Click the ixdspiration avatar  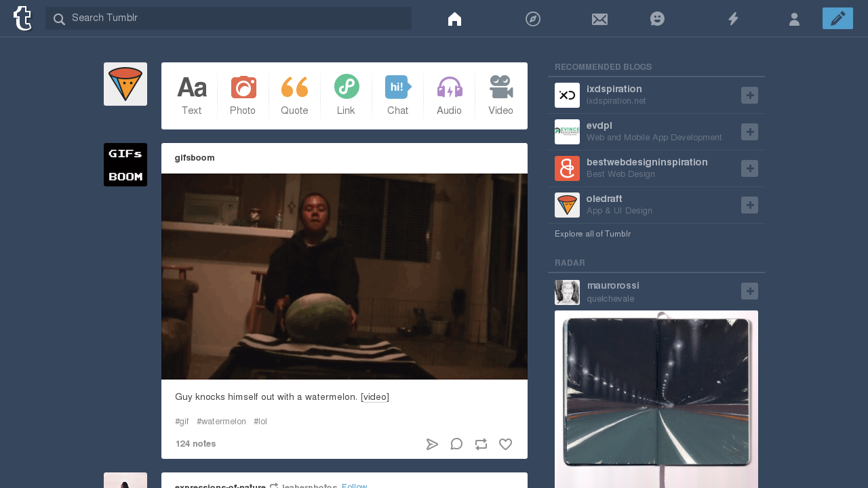(567, 95)
